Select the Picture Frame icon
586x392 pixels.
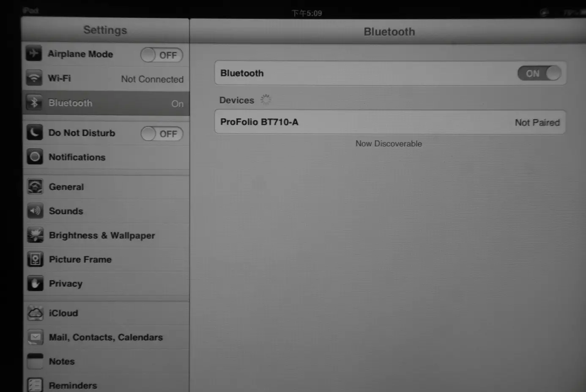[x=35, y=259]
